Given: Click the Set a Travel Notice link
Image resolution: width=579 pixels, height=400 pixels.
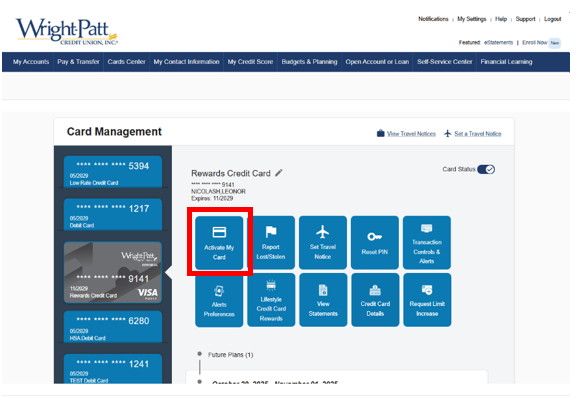Looking at the screenshot, I should click(x=477, y=134).
